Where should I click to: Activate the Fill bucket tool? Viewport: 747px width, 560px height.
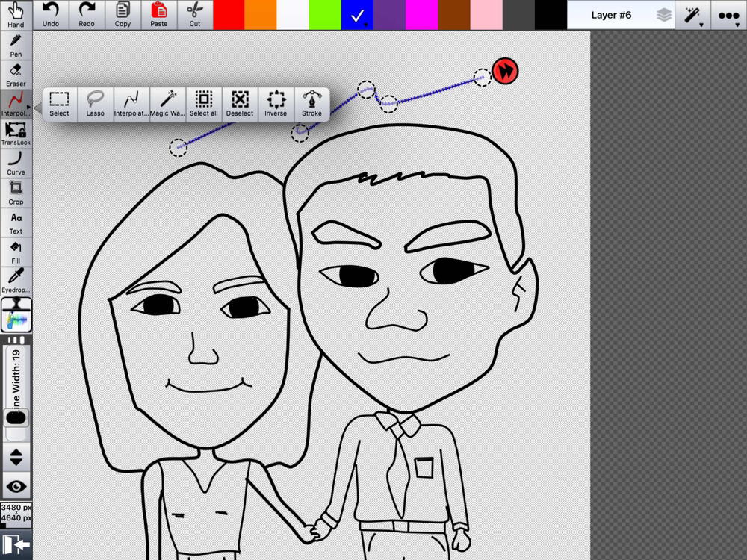tap(16, 251)
